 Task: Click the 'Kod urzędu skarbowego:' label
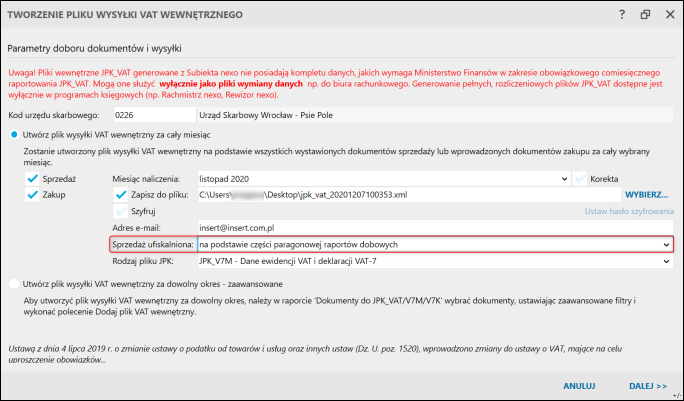pyautogui.click(x=54, y=115)
